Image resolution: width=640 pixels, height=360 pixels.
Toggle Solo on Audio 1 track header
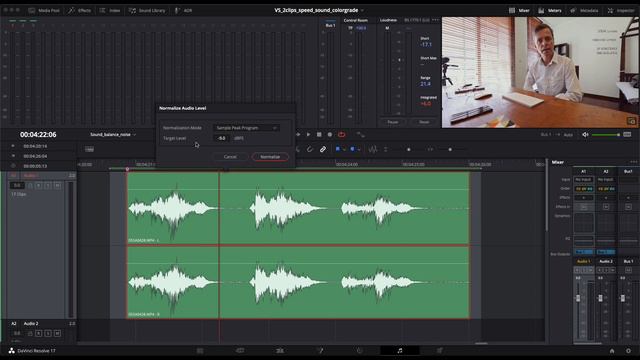48,185
